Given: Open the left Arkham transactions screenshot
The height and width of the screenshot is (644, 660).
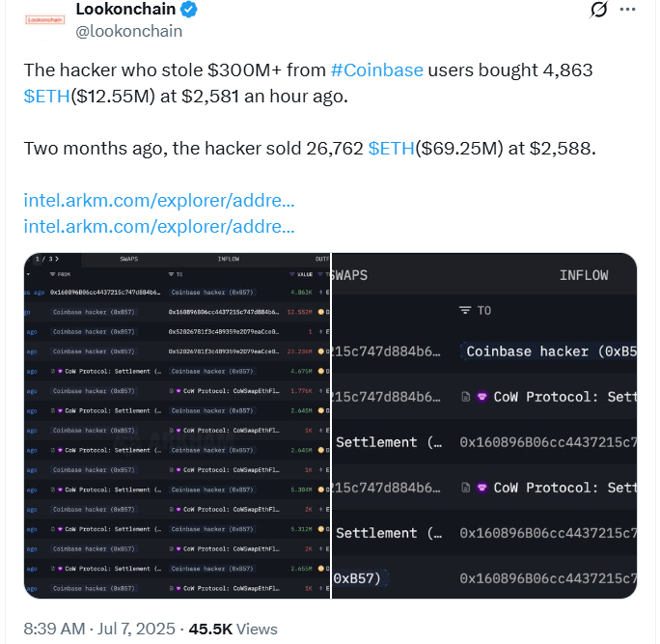Looking at the screenshot, I should click(178, 426).
